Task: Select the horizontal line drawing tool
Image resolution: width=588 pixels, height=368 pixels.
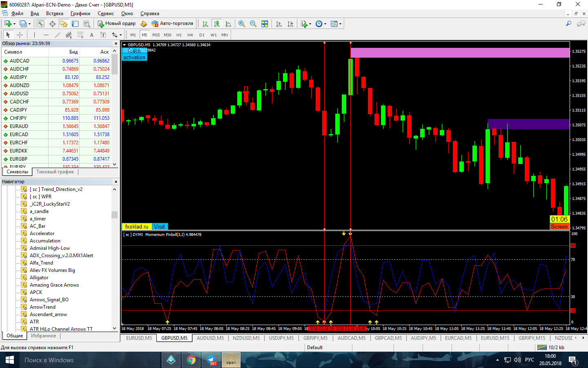Action: [46, 35]
